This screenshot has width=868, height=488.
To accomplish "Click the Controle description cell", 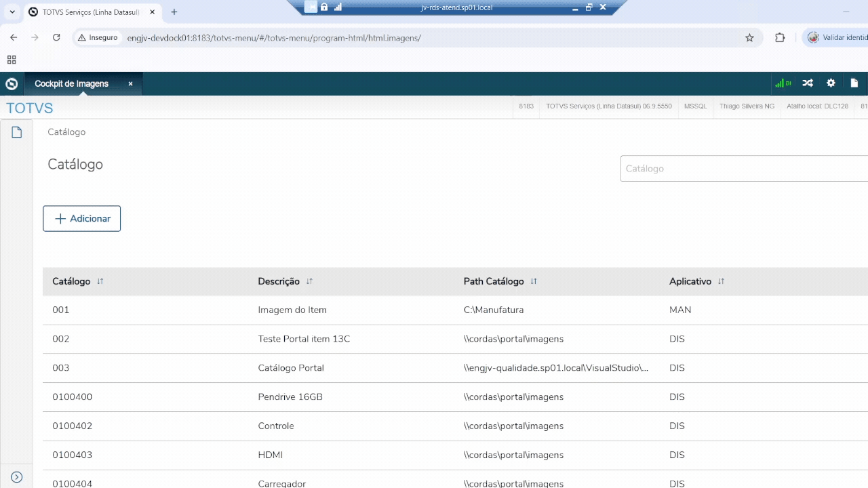I will (276, 426).
